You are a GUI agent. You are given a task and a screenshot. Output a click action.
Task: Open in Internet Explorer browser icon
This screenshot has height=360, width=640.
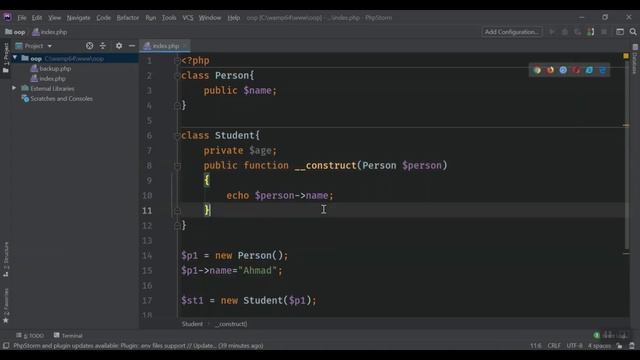[589, 70]
